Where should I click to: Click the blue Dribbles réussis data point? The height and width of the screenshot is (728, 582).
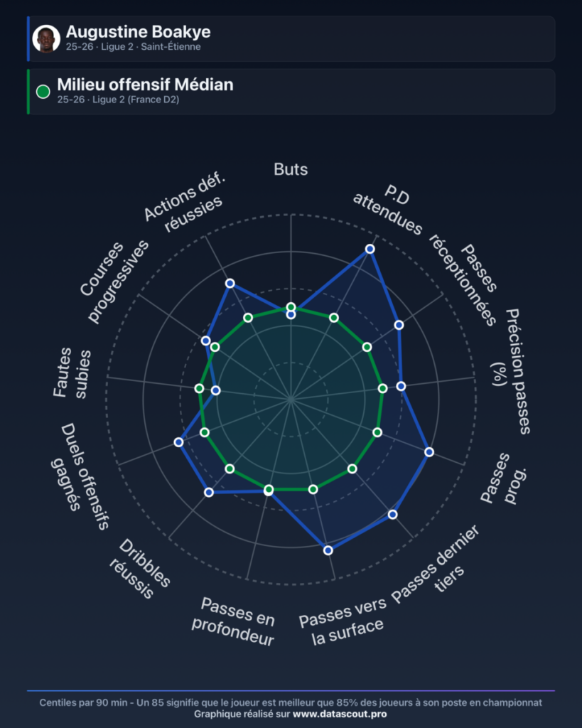(209, 492)
